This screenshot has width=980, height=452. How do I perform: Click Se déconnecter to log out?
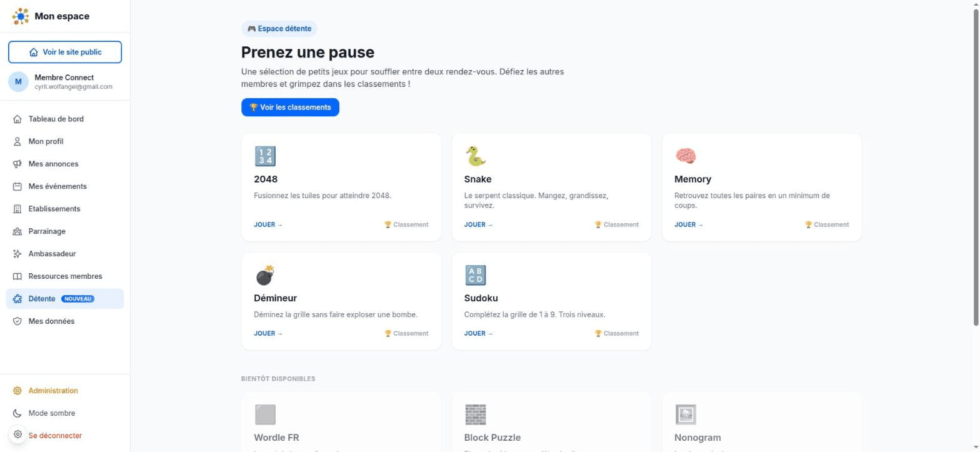pyautogui.click(x=55, y=436)
